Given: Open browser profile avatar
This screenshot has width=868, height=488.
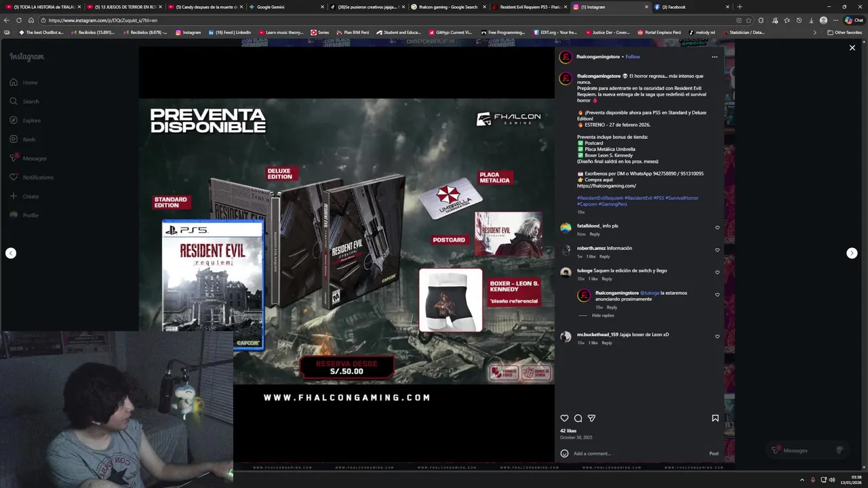Looking at the screenshot, I should 823,20.
